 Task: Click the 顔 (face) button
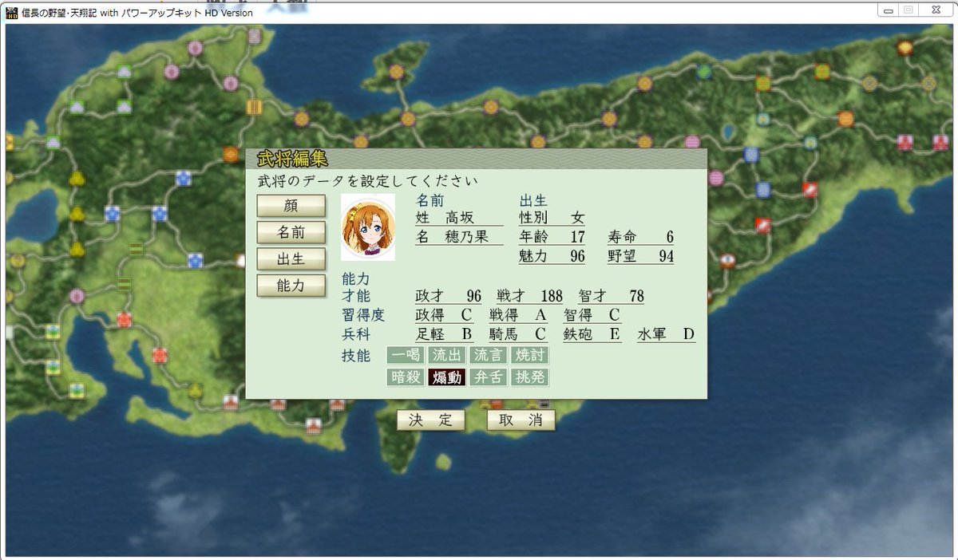(x=291, y=206)
